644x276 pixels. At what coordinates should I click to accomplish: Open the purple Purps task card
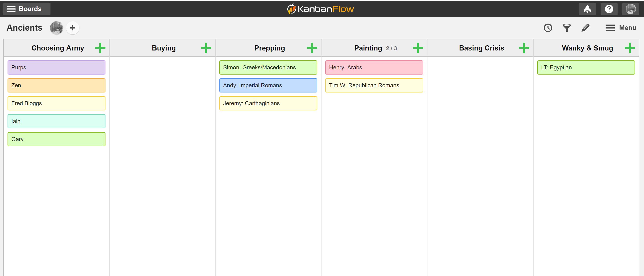click(x=56, y=67)
